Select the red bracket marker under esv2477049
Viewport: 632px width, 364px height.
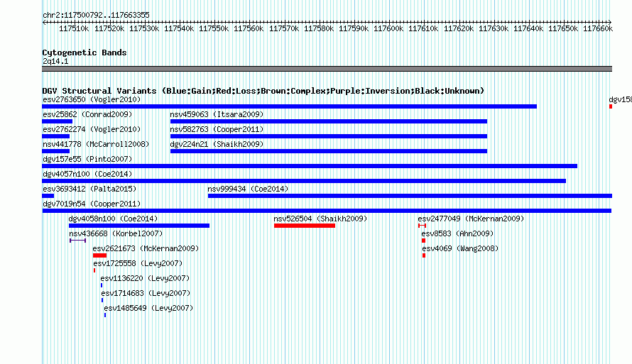point(422,226)
